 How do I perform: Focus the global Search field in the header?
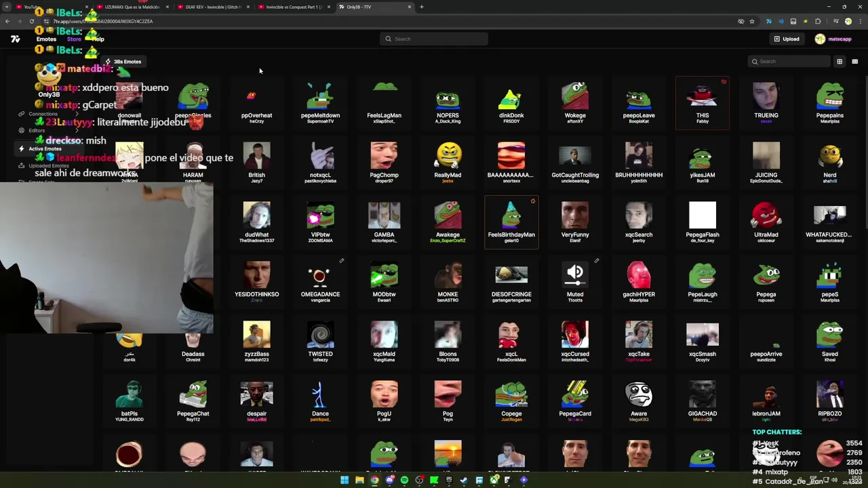(434, 39)
